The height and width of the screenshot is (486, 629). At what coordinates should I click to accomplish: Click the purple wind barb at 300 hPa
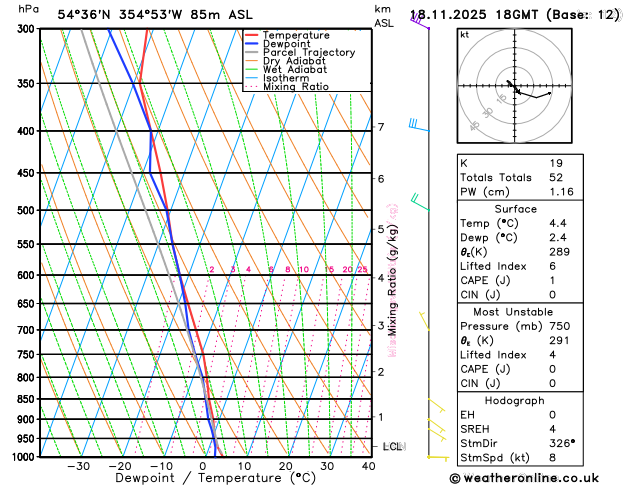[420, 22]
